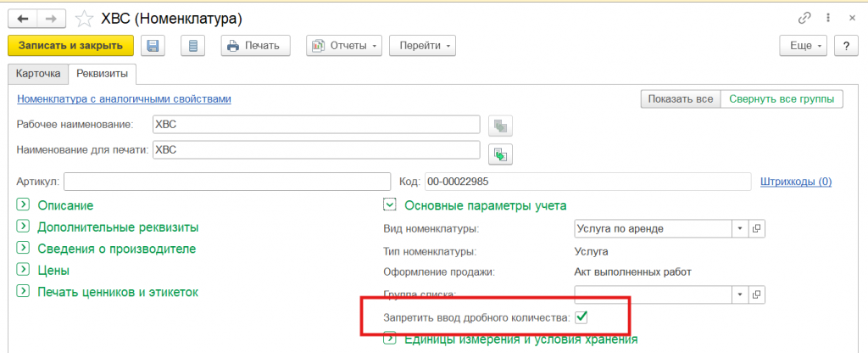Viewport: 868px width, 353px height.
Task: Click icon next to Рабочее наименование field
Action: tap(500, 126)
